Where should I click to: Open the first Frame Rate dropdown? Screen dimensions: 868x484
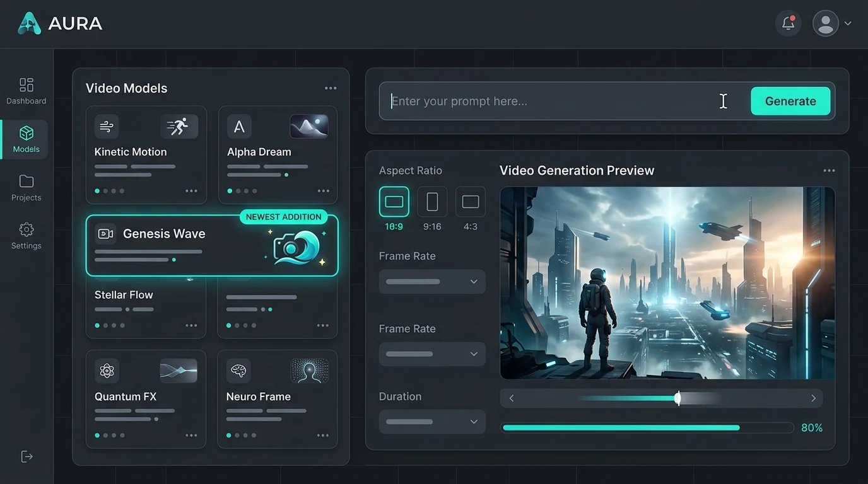432,281
